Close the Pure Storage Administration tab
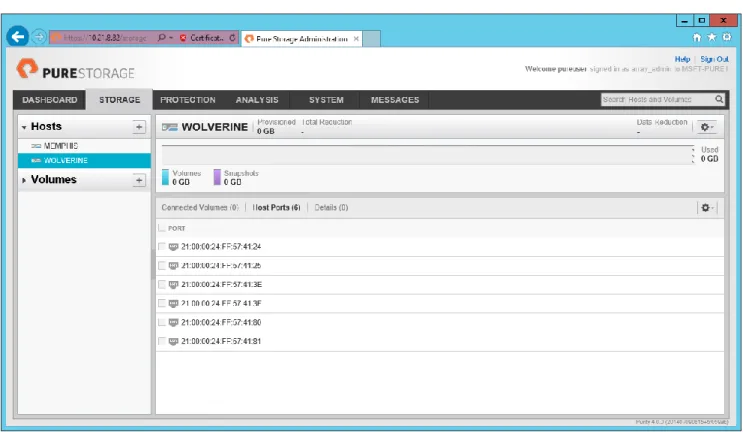Screen dimensions: 743x432 pos(356,39)
